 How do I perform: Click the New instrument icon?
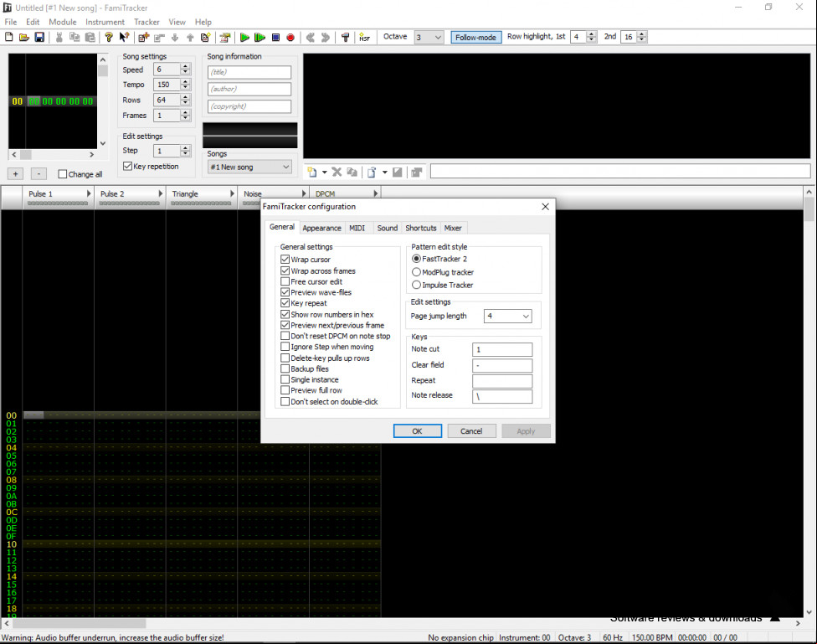(312, 172)
